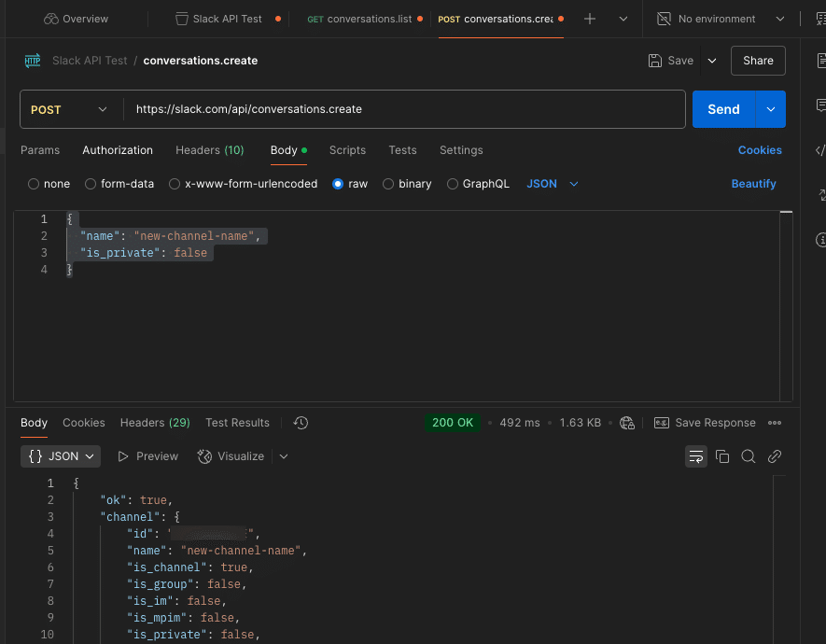Show the response Body tab

[x=34, y=423]
